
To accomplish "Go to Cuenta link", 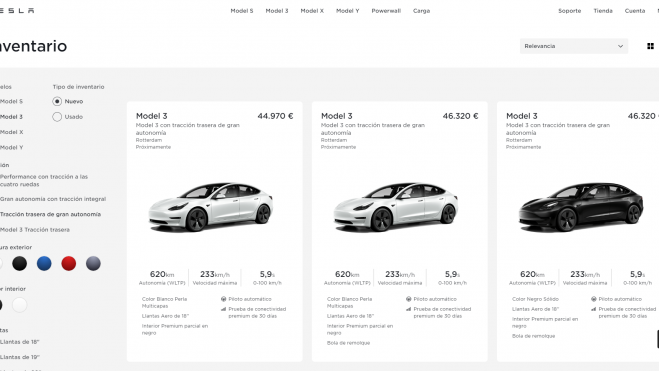I will [635, 11].
